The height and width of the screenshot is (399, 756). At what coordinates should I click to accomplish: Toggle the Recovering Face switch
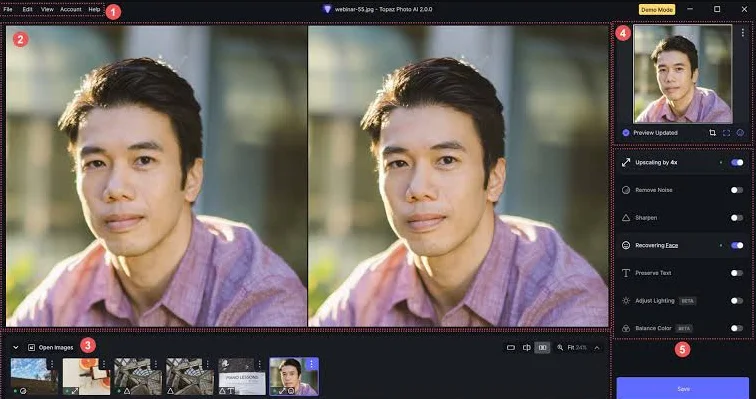point(737,245)
